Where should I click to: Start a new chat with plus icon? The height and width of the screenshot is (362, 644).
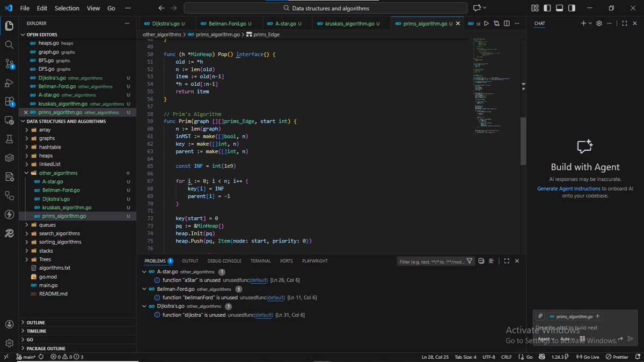pos(583,24)
